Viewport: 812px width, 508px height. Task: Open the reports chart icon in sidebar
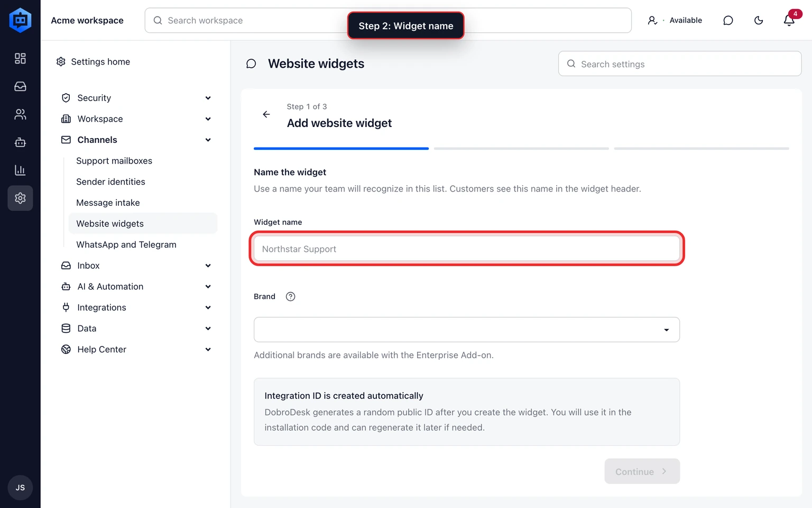tap(20, 170)
